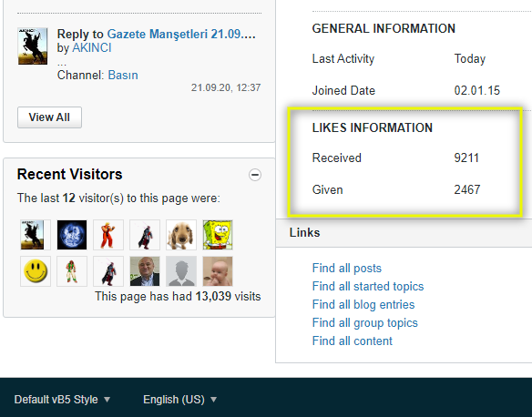Select the Joined Date value 02.01.15
This screenshot has width=532, height=417.
tap(477, 90)
